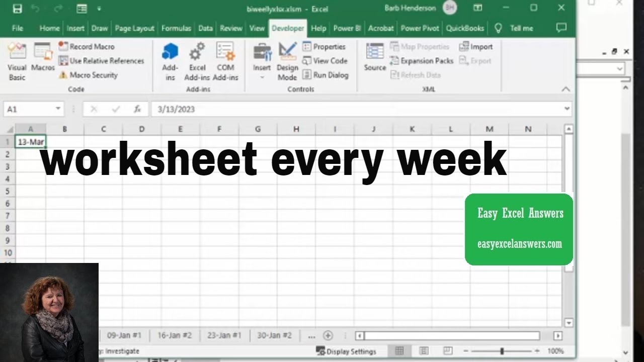Click the Record Macro button
Image resolution: width=644 pixels, height=362 pixels.
(x=87, y=46)
